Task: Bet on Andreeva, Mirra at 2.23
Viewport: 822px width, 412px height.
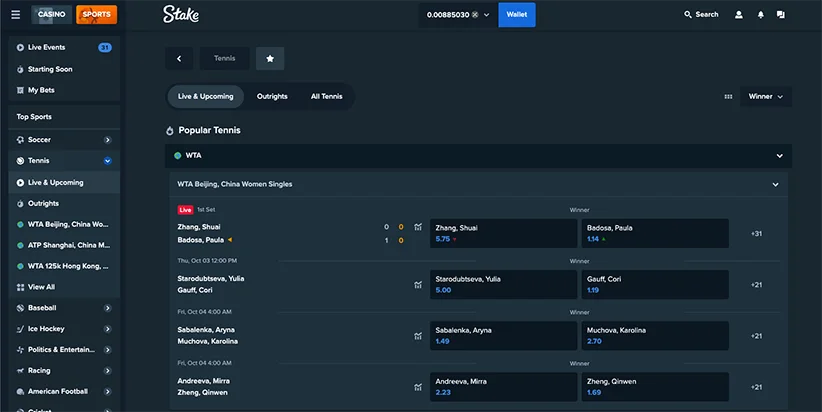Action: click(503, 387)
